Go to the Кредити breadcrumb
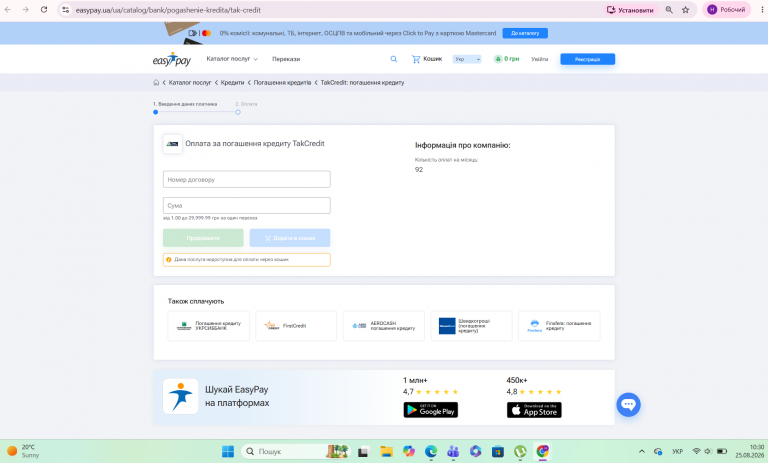 232,82
